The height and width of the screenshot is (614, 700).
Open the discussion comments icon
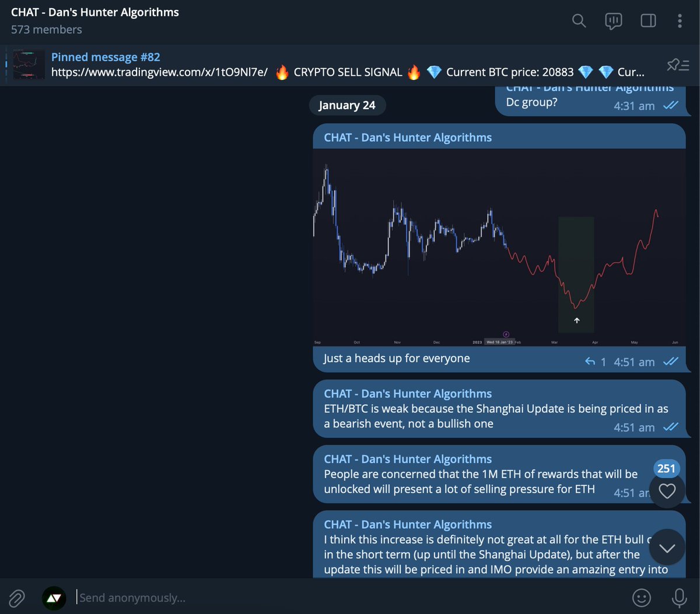(613, 21)
